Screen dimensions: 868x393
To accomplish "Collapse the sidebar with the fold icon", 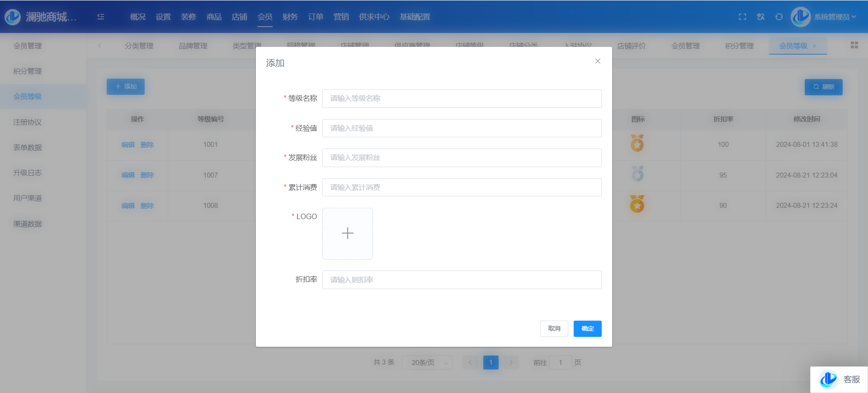I will click(x=101, y=17).
